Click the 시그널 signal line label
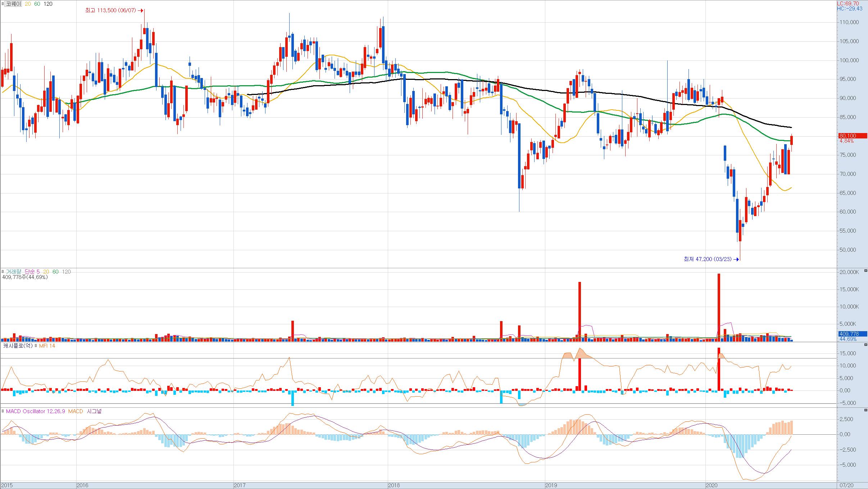 (94, 411)
